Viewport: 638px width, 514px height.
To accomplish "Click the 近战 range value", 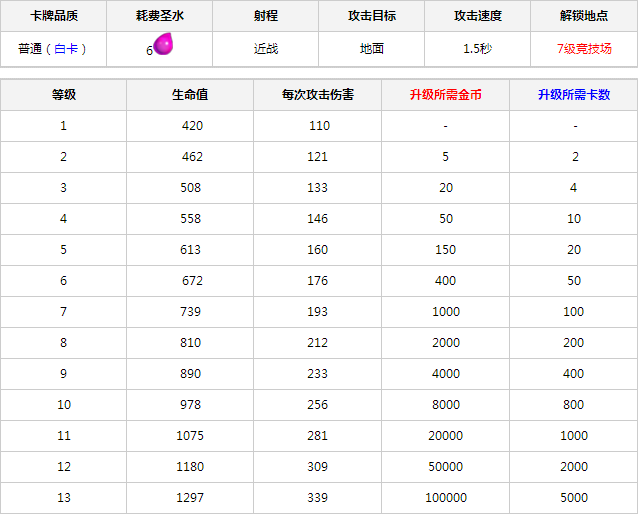I will coord(266,49).
